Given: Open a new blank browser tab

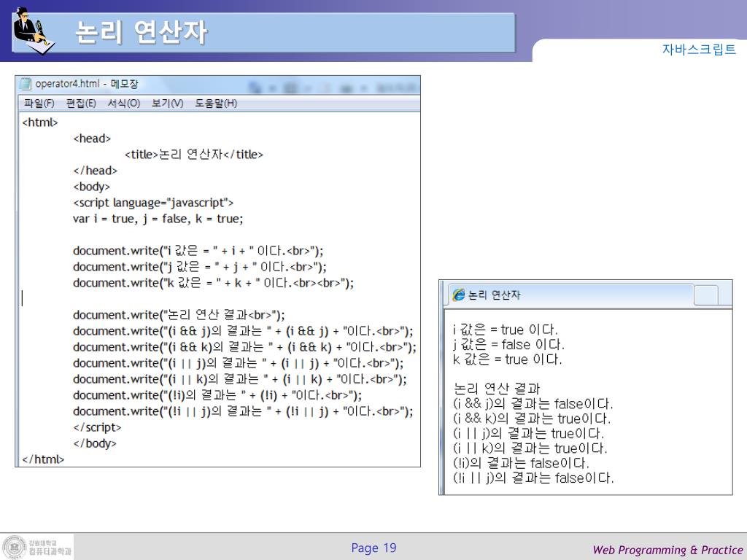Looking at the screenshot, I should tap(705, 295).
